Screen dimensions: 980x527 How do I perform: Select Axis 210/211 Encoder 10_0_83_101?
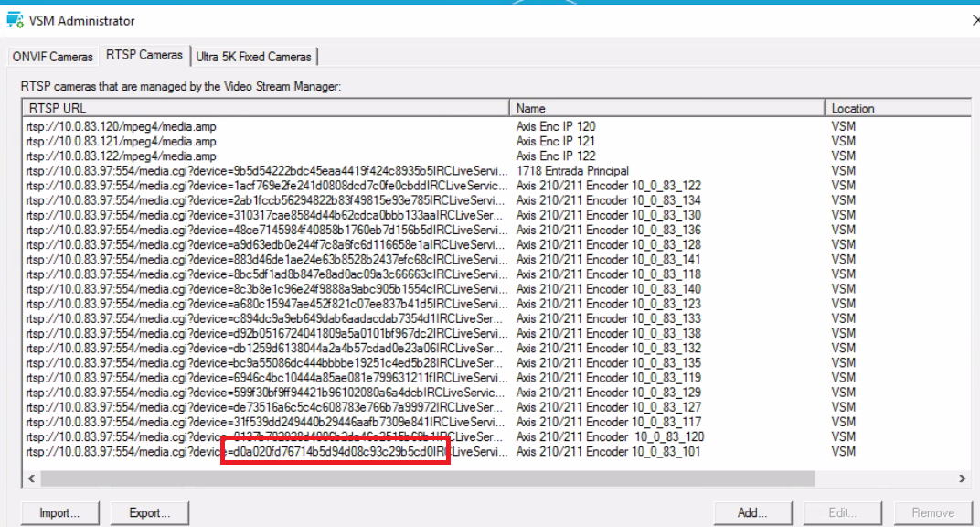coord(608,453)
